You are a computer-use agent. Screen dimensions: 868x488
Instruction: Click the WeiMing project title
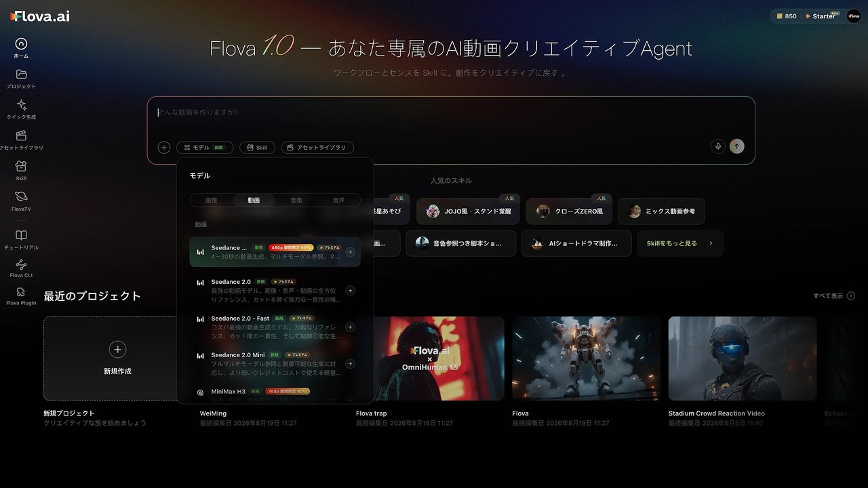tap(213, 413)
